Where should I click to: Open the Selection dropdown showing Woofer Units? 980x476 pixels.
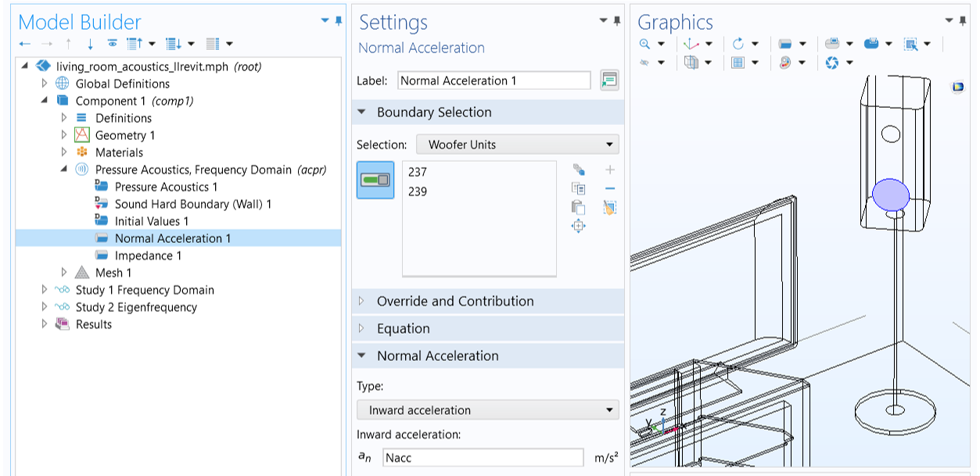[x=518, y=144]
